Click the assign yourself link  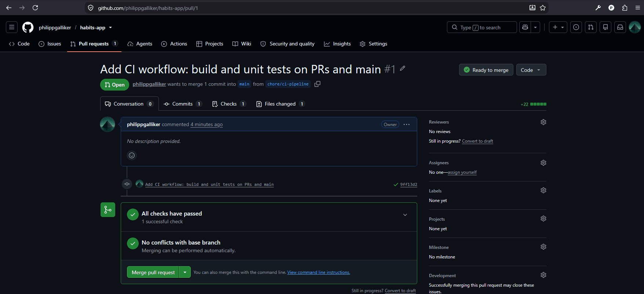coord(462,172)
